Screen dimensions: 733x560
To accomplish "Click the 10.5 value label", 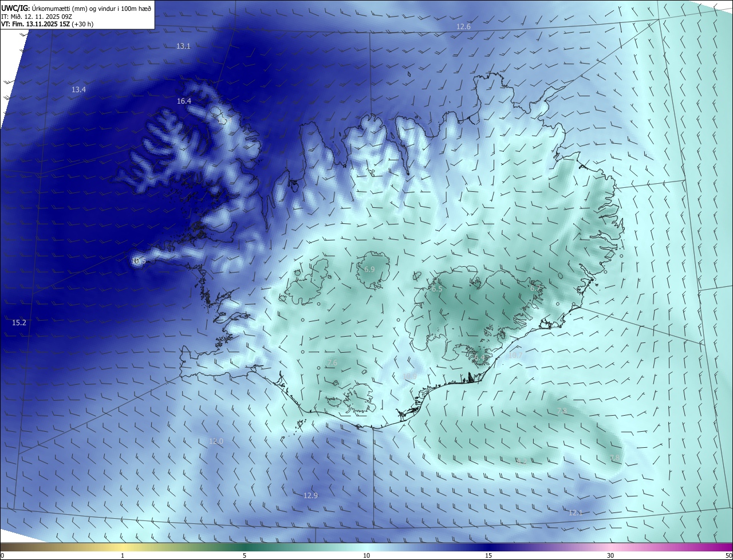I will point(139,261).
